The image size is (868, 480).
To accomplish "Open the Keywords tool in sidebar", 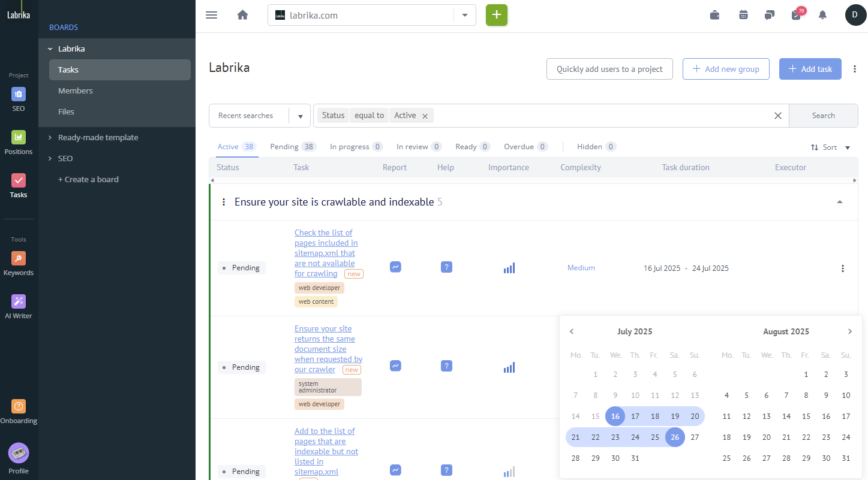I will tap(19, 264).
